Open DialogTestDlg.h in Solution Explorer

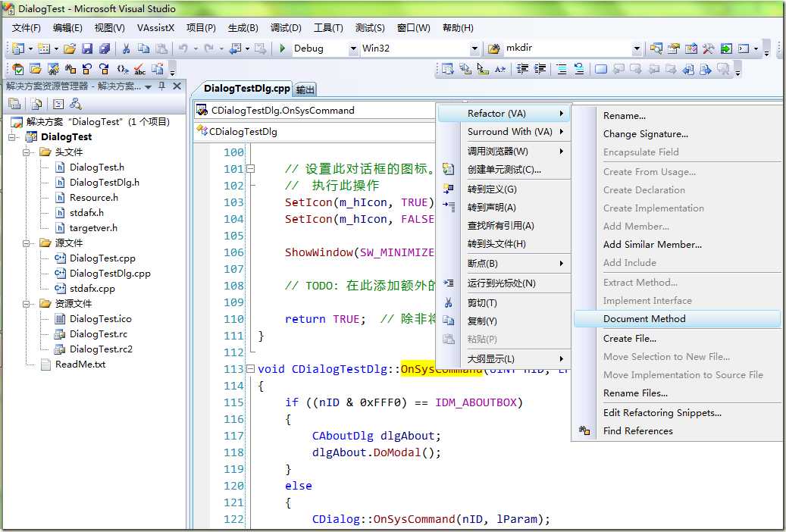tap(105, 183)
